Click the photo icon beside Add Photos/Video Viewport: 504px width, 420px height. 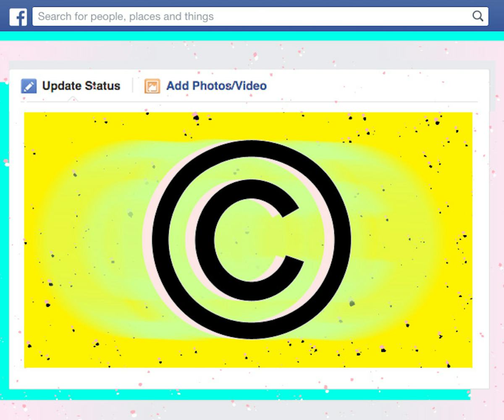(x=152, y=86)
